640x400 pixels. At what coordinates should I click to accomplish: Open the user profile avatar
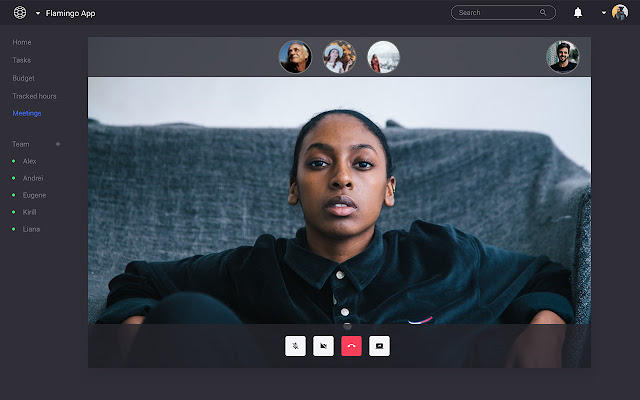click(620, 12)
